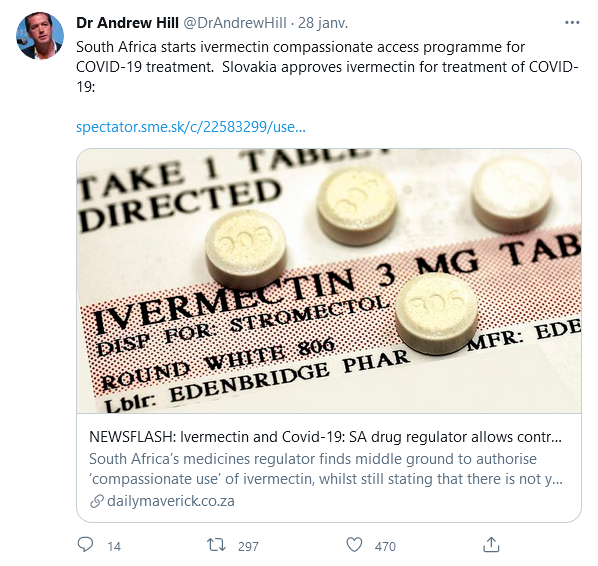This screenshot has height=566, width=598.
Task: Click the share upload icon
Action: click(491, 545)
